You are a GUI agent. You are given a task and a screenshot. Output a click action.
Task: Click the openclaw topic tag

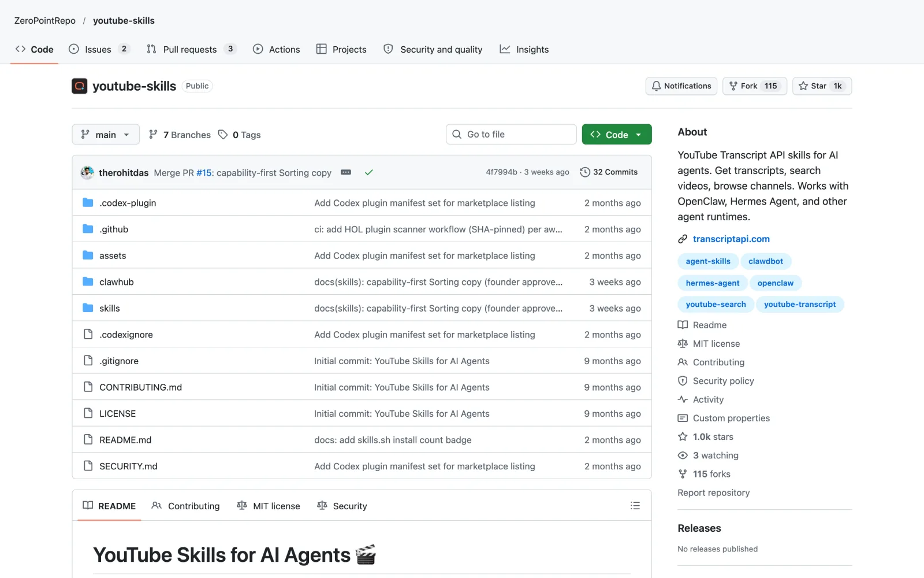[776, 283]
